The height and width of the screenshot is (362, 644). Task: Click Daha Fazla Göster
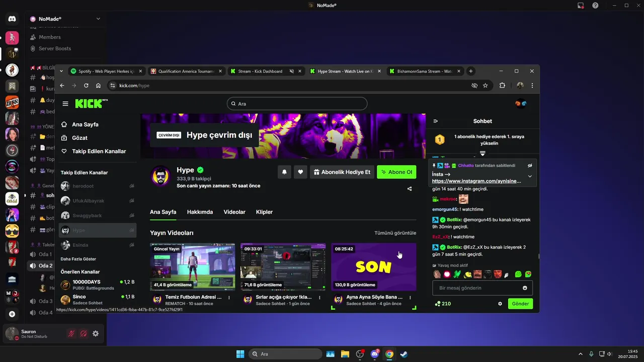78,259
